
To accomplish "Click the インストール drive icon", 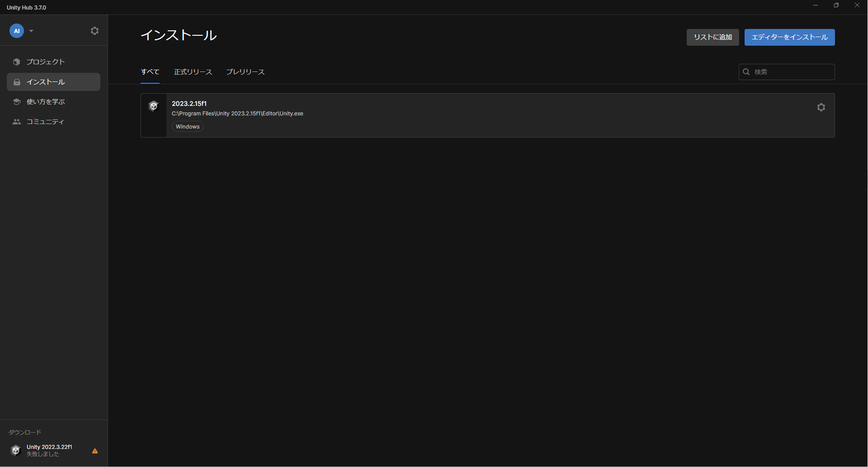I will point(17,82).
